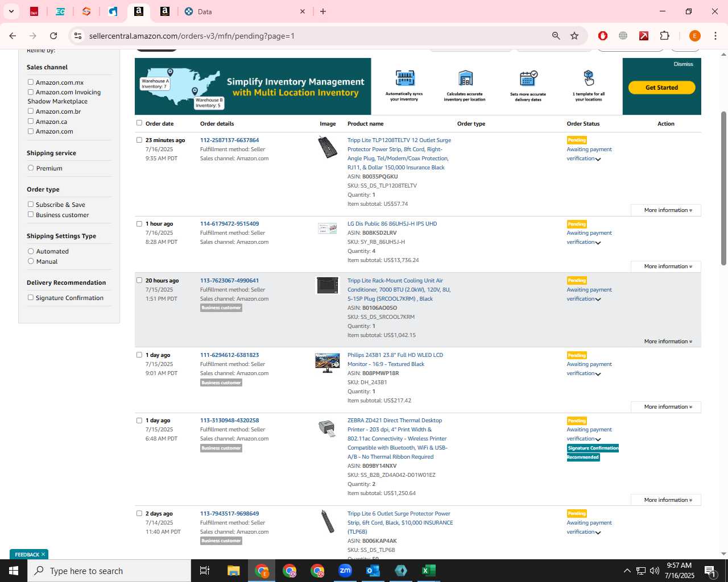The image size is (728, 582).
Task: Expand More information for Tripp Lite TLP1208TELTV order
Action: 665,210
